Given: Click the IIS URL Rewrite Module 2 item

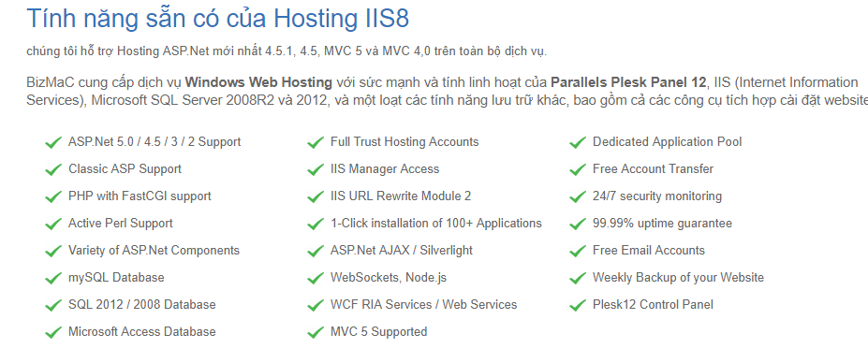Looking at the screenshot, I should tap(401, 196).
